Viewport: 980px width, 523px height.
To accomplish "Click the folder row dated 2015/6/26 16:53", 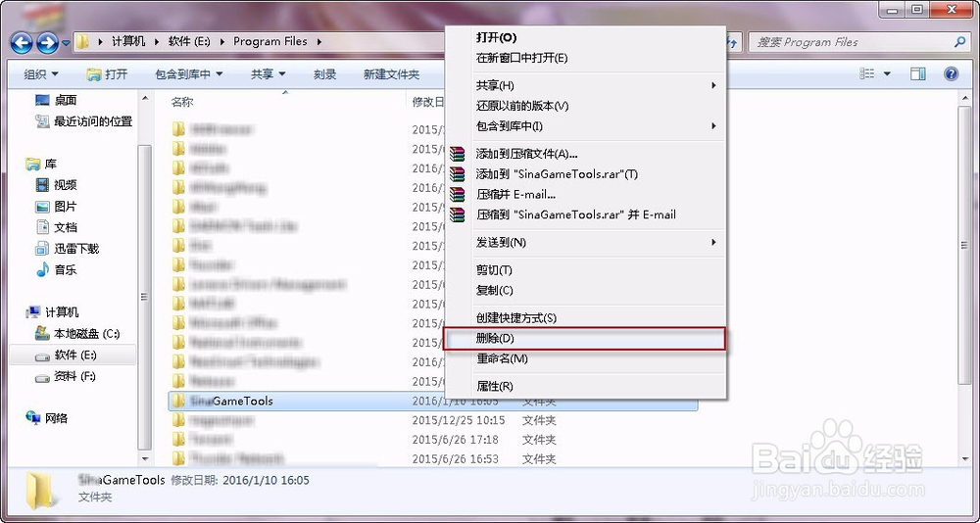I will pyautogui.click(x=432, y=459).
